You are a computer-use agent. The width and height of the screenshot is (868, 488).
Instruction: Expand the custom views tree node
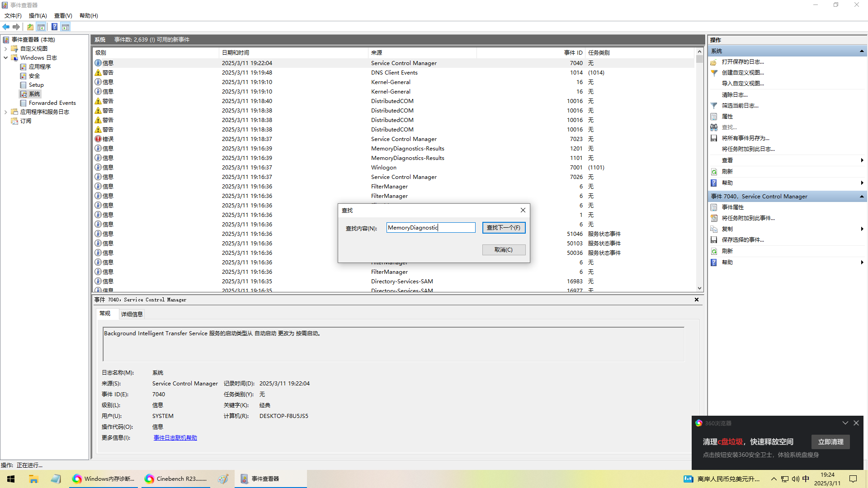pyautogui.click(x=5, y=49)
